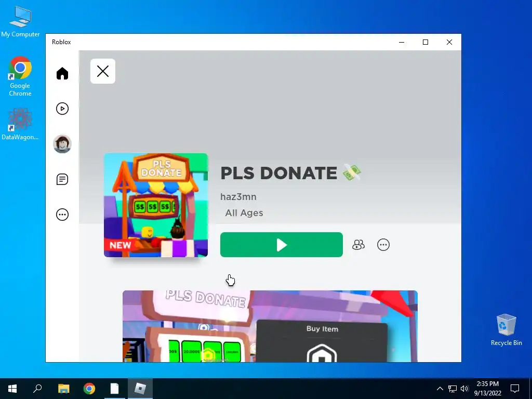The width and height of the screenshot is (532, 399).
Task: Select the Google Chrome desktop shortcut
Action: click(x=20, y=77)
